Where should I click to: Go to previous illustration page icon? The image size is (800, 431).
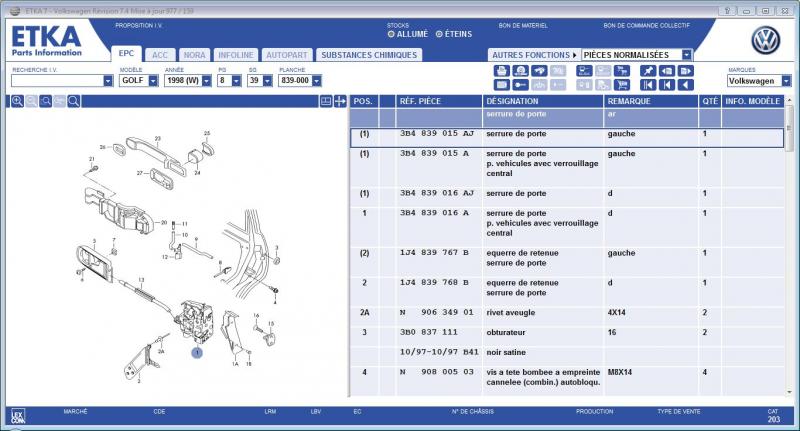point(667,70)
